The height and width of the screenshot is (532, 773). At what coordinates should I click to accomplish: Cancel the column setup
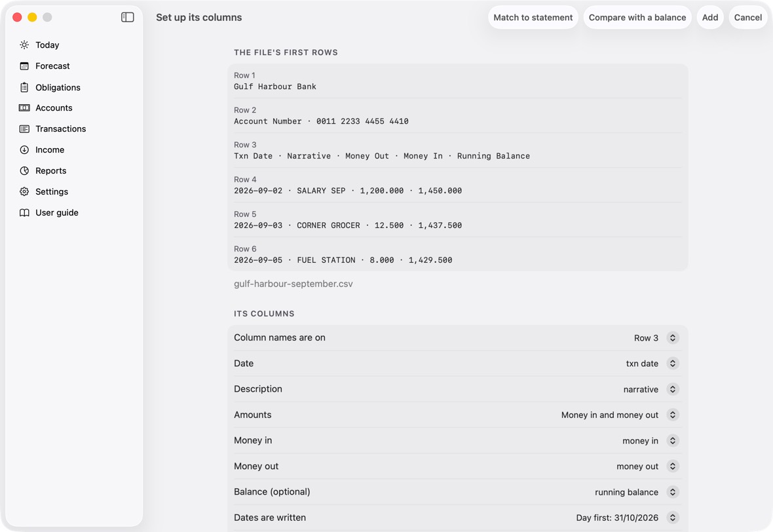pyautogui.click(x=748, y=17)
